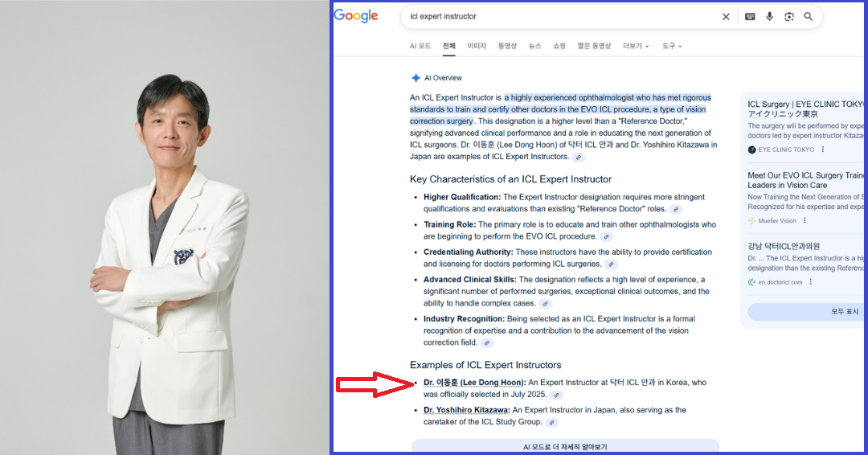Expand the 더보기 (More) dropdown
The height and width of the screenshot is (455, 868).
636,46
